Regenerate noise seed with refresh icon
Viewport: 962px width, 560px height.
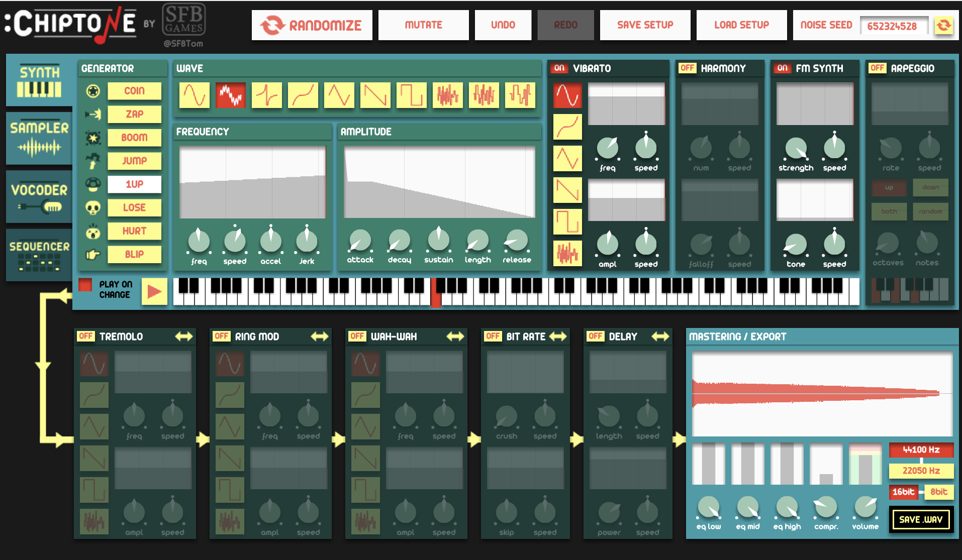coord(944,25)
